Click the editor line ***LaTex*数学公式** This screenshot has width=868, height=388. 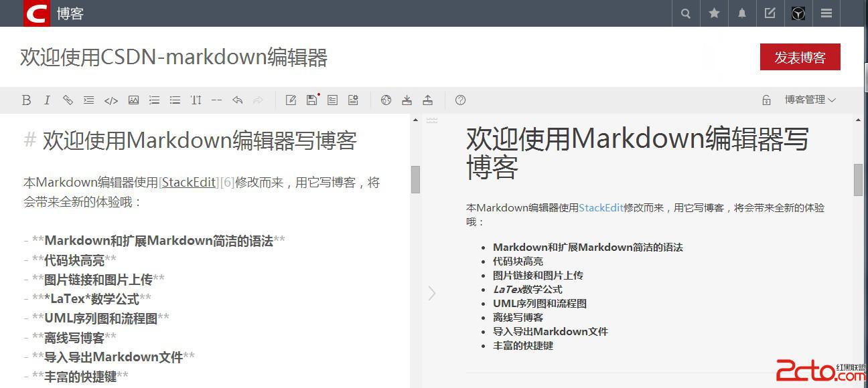(x=87, y=299)
